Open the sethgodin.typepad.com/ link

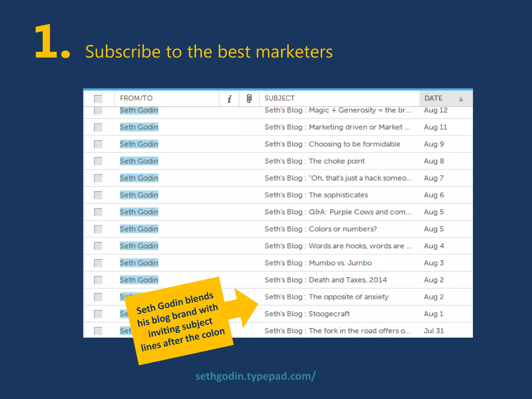coord(256,376)
